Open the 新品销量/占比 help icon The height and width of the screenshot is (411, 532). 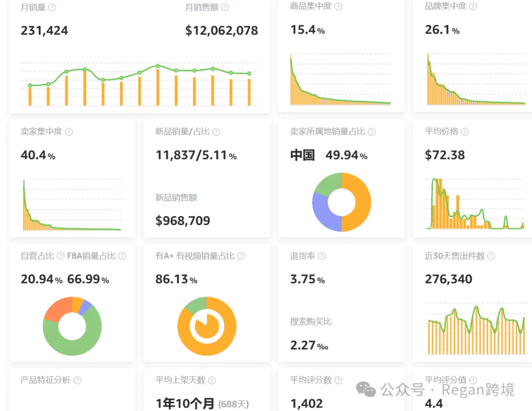pyautogui.click(x=216, y=131)
